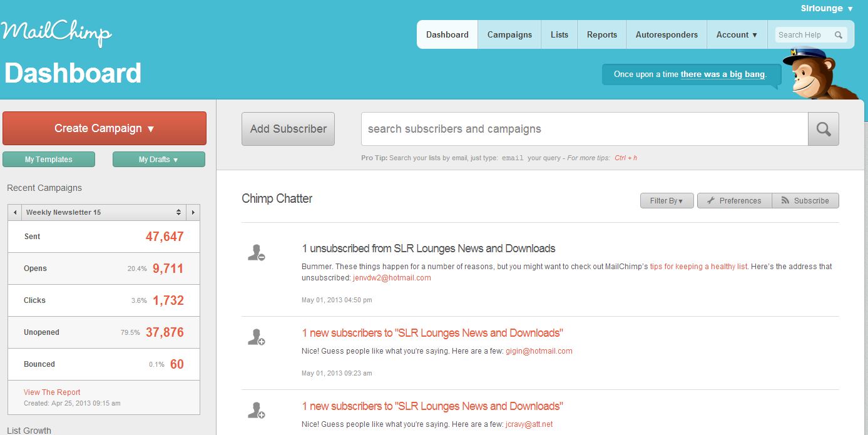This screenshot has height=435, width=868.
Task: Click the magnifier search button beside subscriber search
Action: (x=824, y=129)
